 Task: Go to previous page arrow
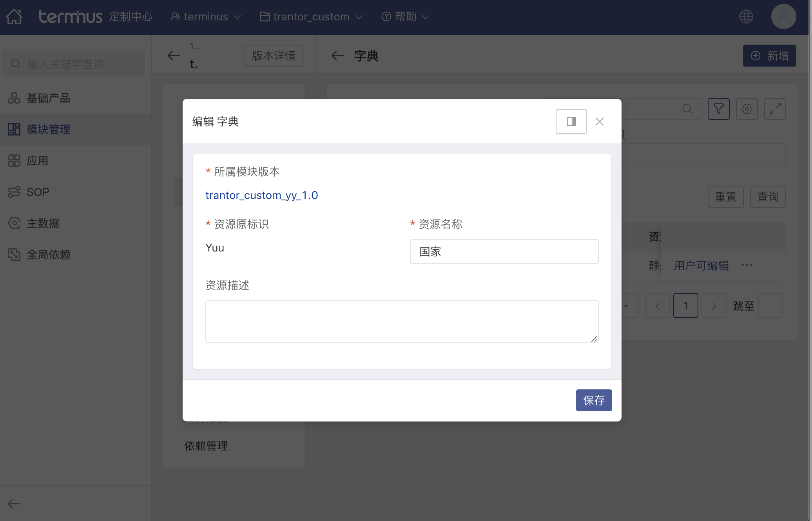tap(658, 306)
